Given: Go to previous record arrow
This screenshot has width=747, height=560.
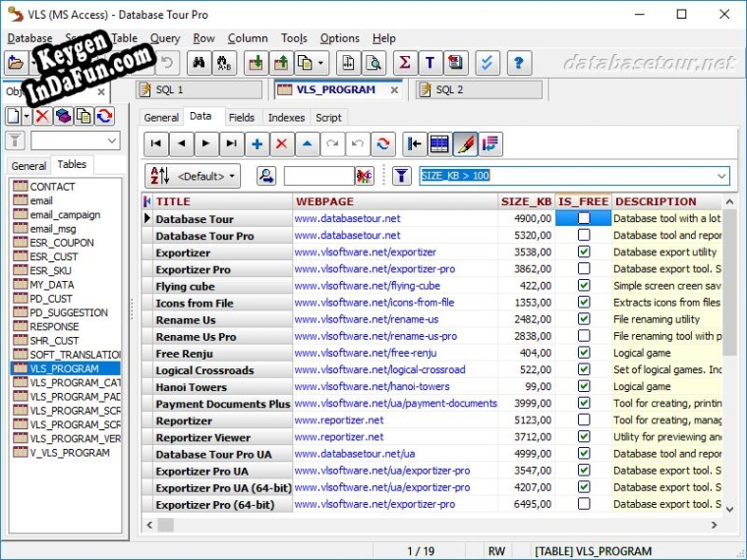Looking at the screenshot, I should 181,143.
